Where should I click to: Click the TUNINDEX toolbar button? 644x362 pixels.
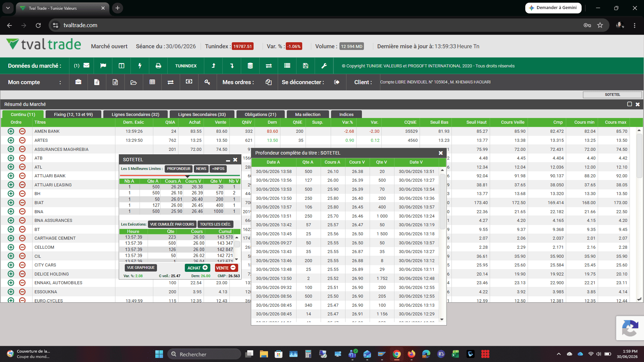(x=186, y=66)
